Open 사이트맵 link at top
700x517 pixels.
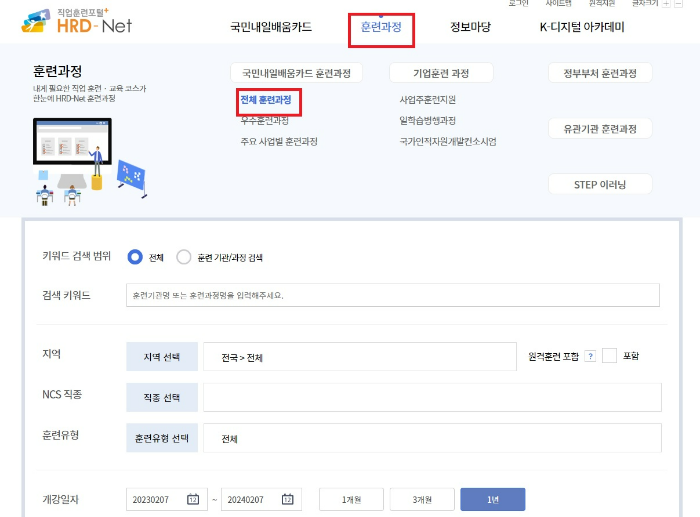pos(558,3)
